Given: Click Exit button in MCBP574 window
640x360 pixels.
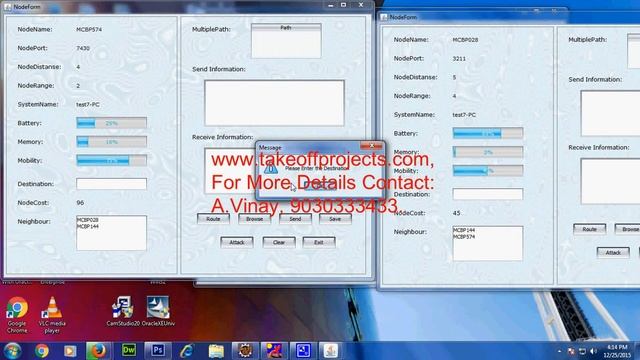Looking at the screenshot, I should pos(319,242).
